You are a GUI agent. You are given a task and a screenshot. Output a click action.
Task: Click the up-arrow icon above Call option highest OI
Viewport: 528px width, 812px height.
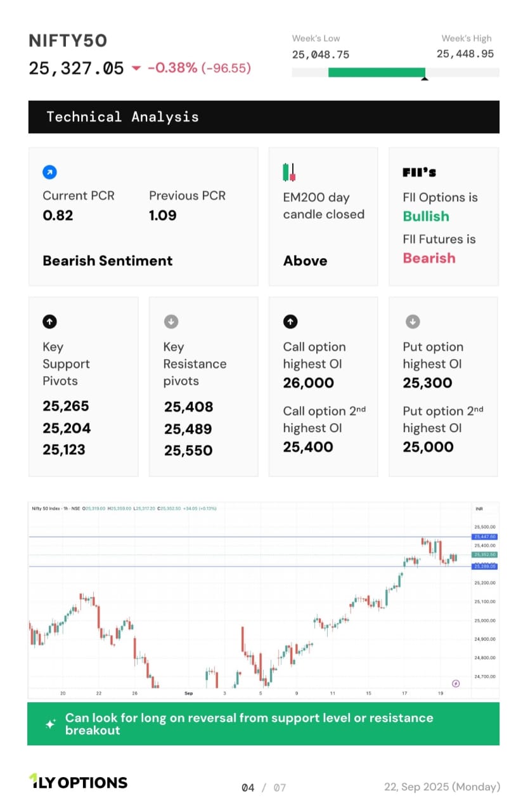pyautogui.click(x=290, y=322)
